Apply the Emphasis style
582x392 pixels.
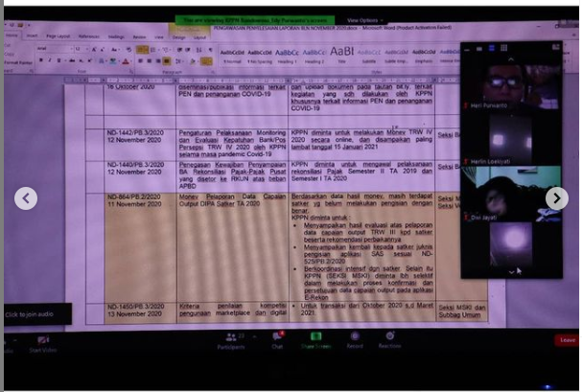point(424,57)
